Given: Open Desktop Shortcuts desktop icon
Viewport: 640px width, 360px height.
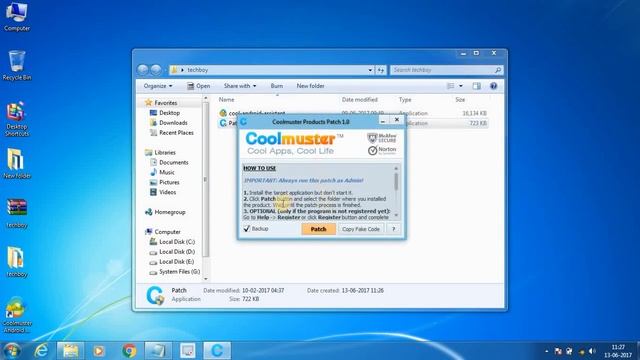Looking at the screenshot, I should click(x=17, y=118).
